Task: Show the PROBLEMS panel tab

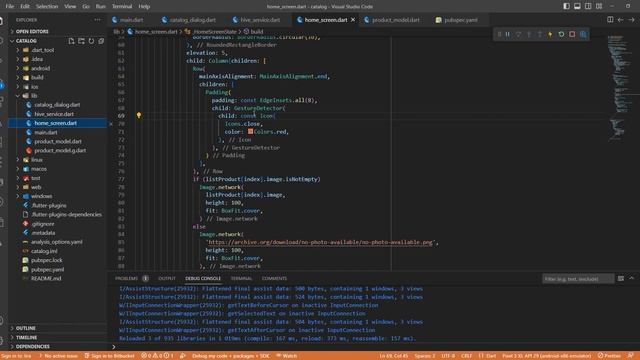Action: coord(126,278)
